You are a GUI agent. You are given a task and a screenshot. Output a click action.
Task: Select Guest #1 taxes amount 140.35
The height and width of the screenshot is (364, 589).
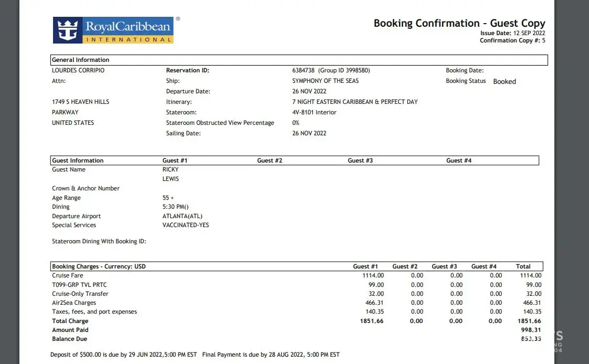tap(374, 312)
